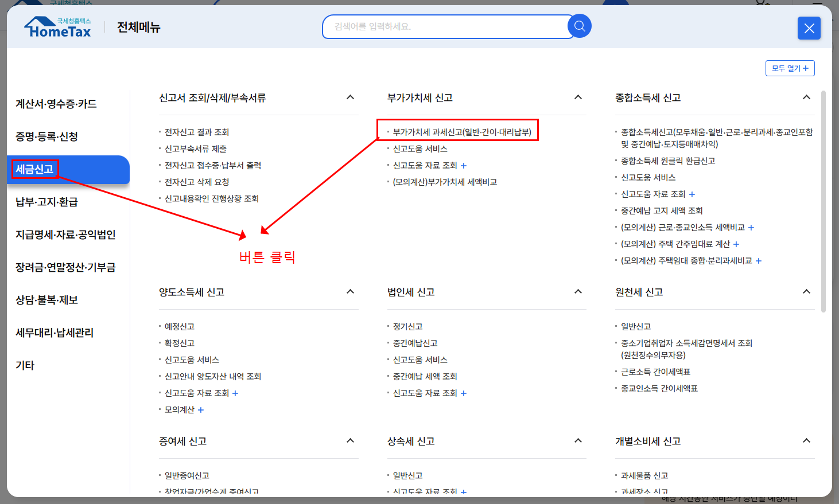The width and height of the screenshot is (839, 504).
Task: Open 전자신고 결과 조회
Action: (198, 132)
